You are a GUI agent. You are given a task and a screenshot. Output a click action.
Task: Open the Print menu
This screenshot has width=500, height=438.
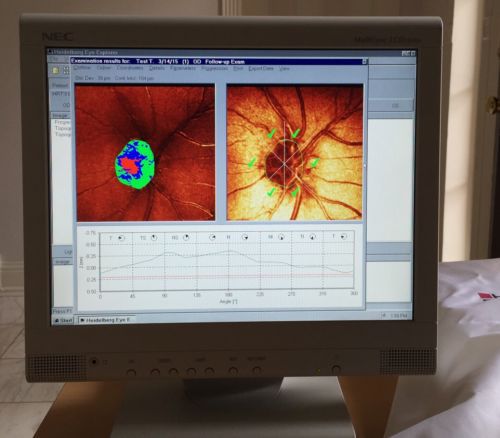(x=238, y=68)
